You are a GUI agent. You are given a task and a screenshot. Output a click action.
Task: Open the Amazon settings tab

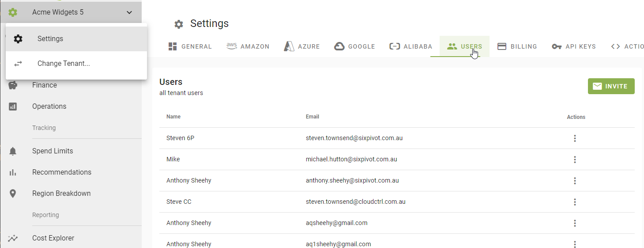[x=248, y=46]
